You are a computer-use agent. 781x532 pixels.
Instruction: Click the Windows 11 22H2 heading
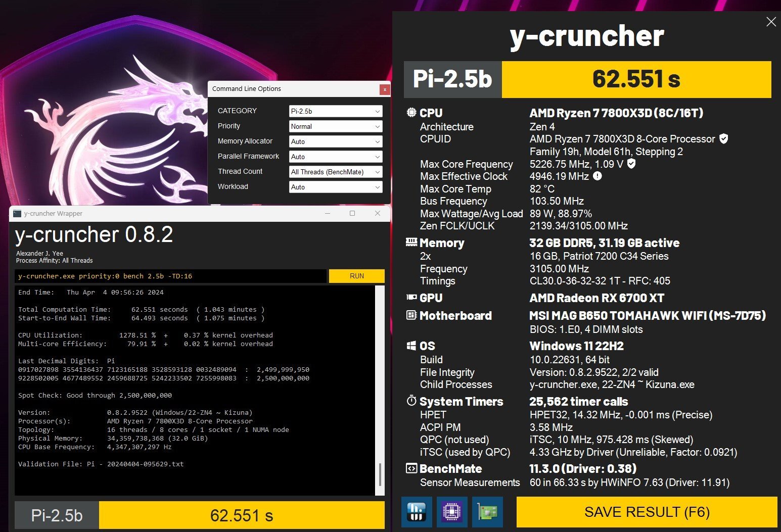[x=576, y=346]
